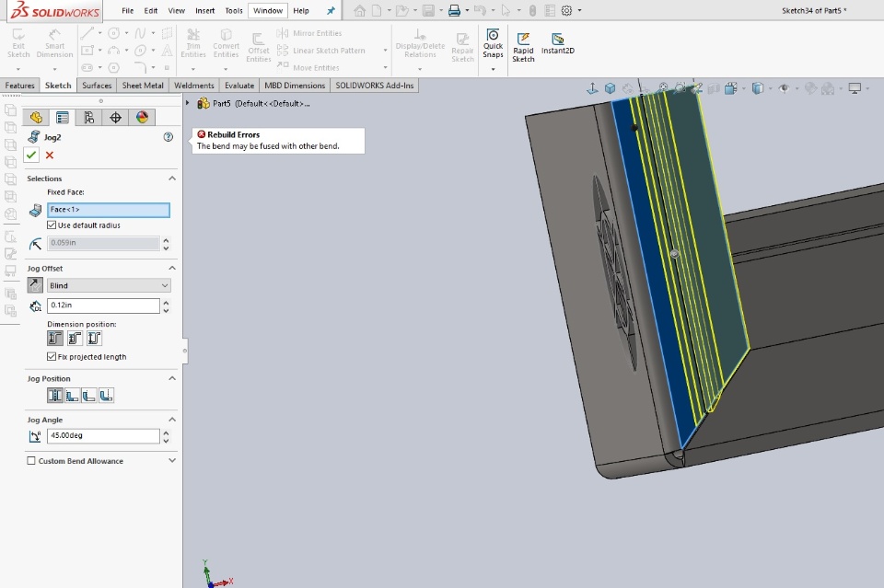Activate the Instant2D tool
The image size is (884, 588).
[x=557, y=44]
